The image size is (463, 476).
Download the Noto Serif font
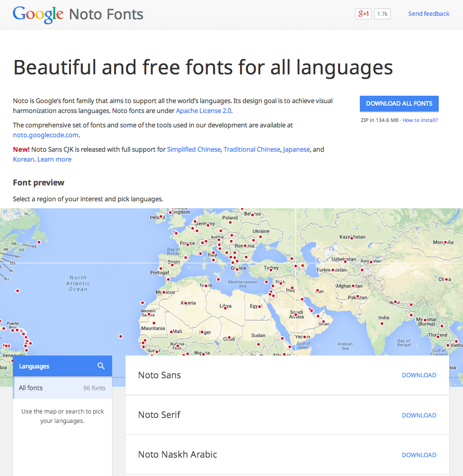click(x=419, y=415)
